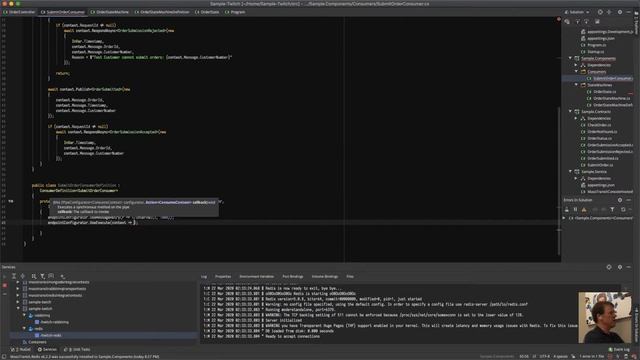Click the errors count in status bar
This screenshot has height=360, width=640.
point(592,357)
